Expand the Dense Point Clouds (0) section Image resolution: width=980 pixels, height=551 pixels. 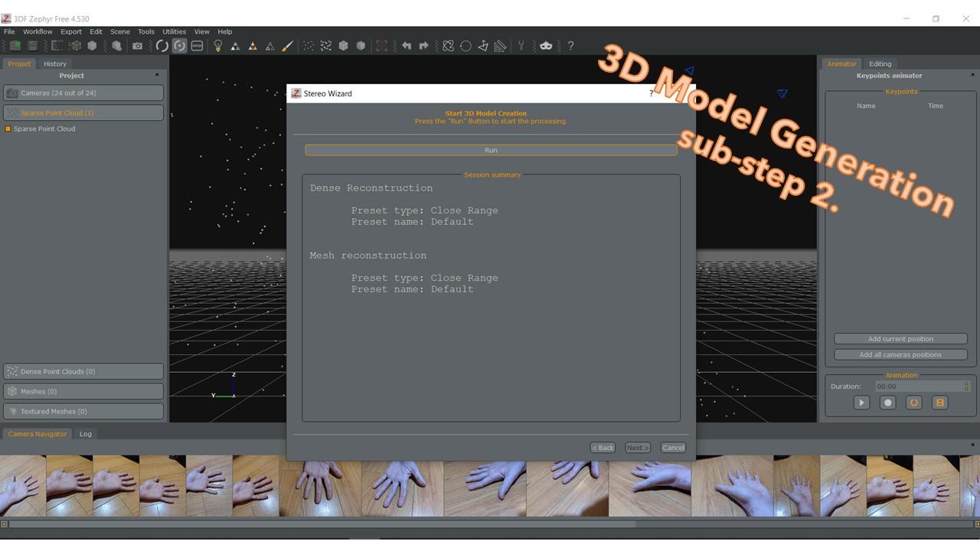click(83, 371)
